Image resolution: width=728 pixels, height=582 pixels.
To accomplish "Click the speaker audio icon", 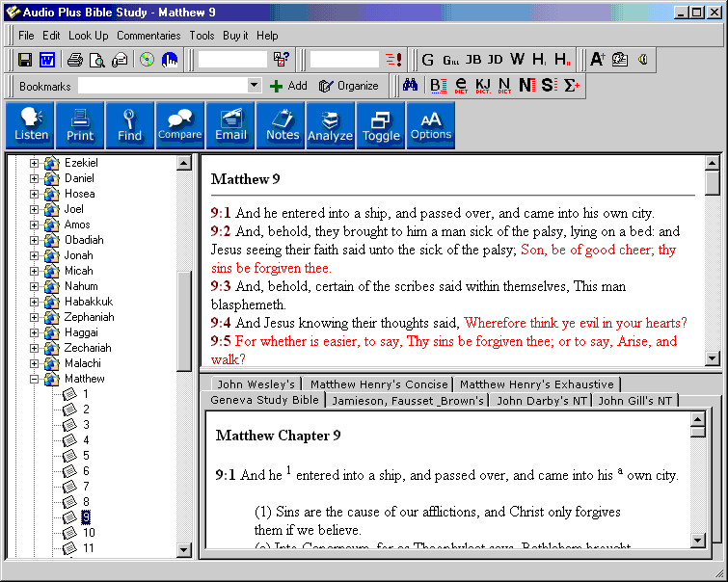I will [x=642, y=60].
